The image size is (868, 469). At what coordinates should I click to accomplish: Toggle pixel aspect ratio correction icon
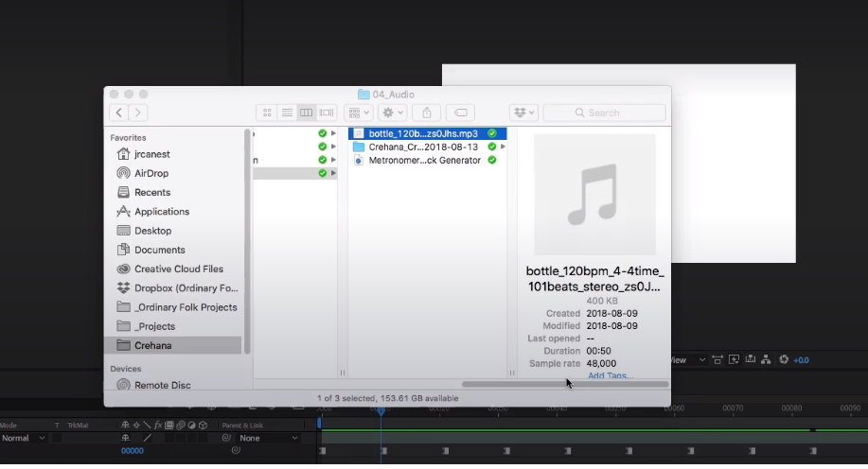717,360
